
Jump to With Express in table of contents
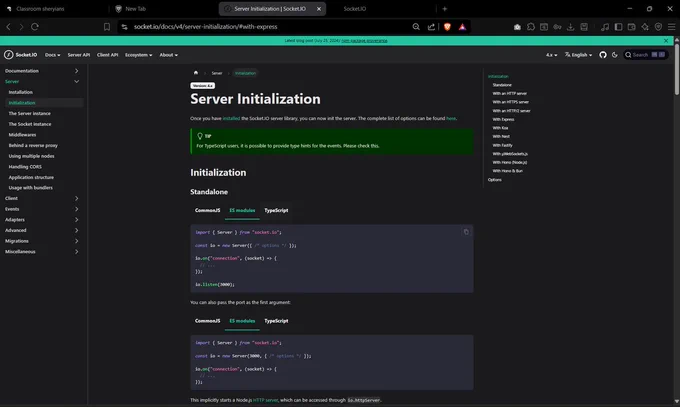point(503,119)
